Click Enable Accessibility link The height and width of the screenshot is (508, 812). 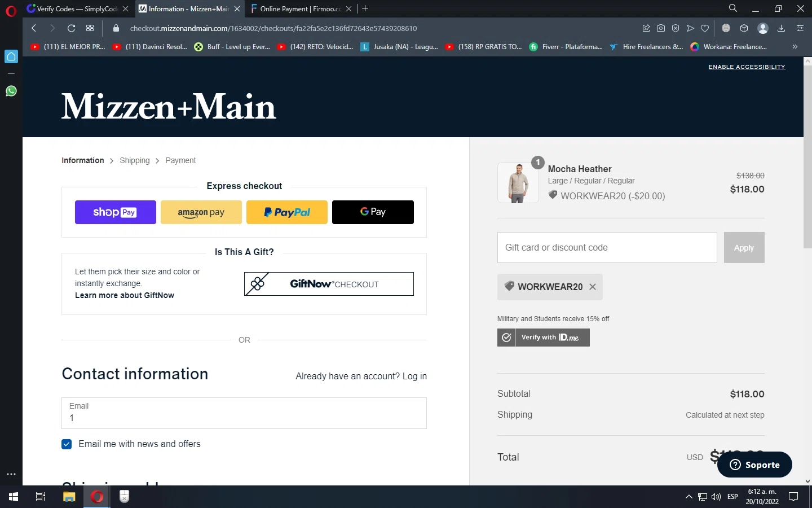pos(747,67)
